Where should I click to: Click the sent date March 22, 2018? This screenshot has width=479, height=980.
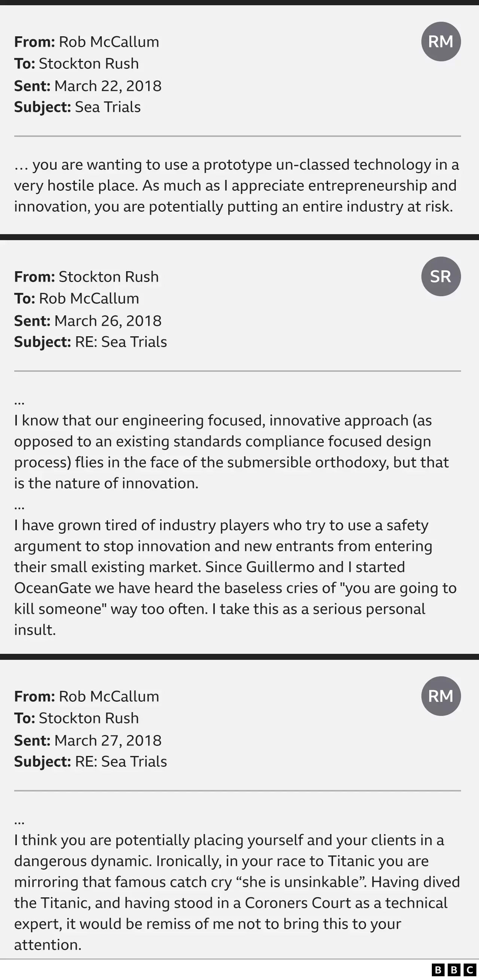108,86
